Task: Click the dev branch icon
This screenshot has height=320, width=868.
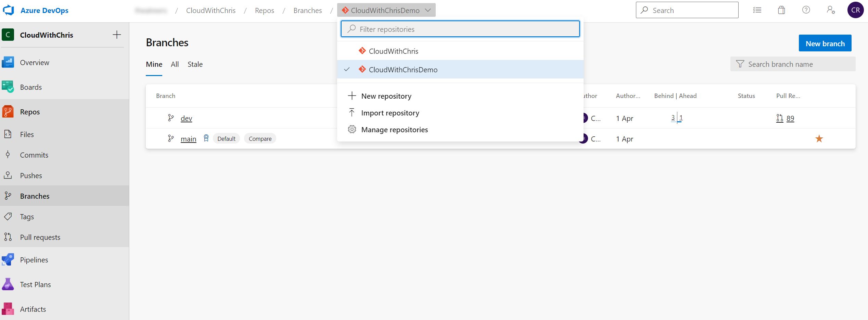Action: click(171, 118)
